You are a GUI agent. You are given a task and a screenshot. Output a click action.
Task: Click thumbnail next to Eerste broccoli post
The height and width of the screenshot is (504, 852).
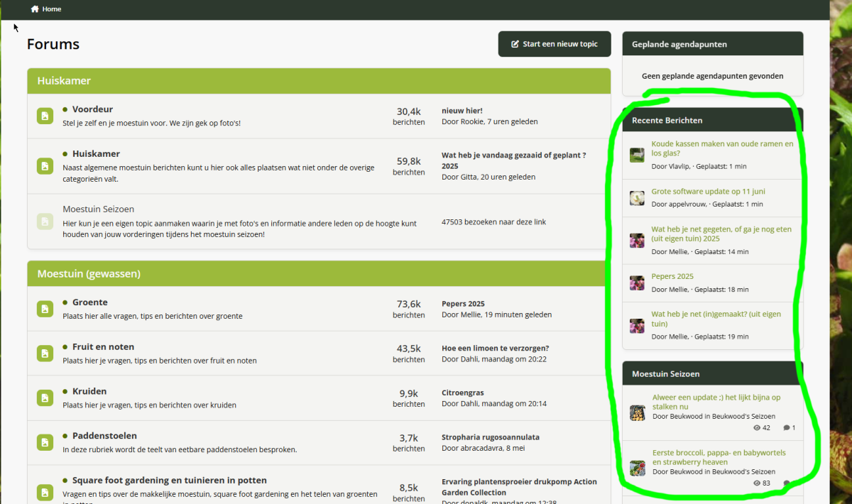638,468
